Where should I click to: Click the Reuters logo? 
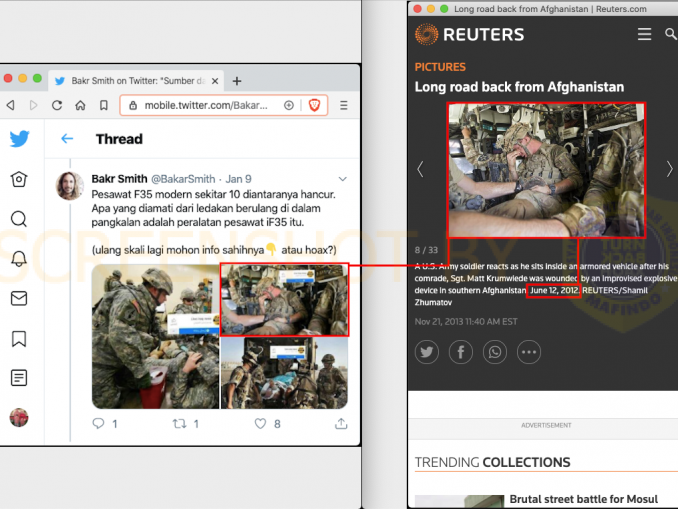(x=469, y=34)
